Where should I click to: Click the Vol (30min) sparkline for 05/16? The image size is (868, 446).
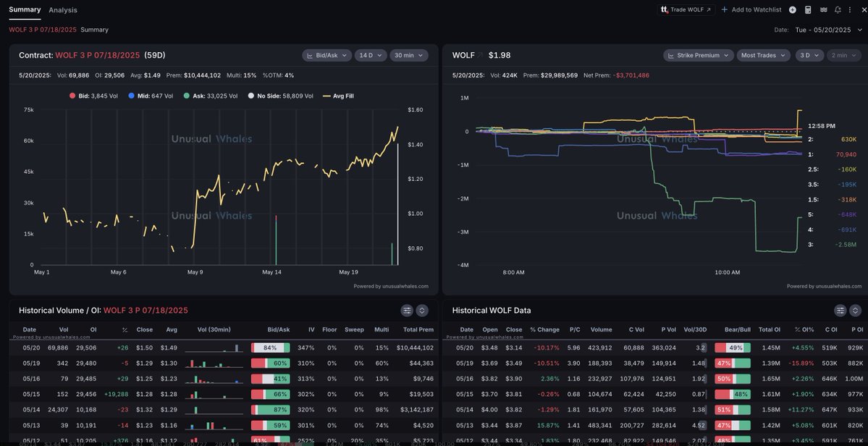(x=214, y=379)
